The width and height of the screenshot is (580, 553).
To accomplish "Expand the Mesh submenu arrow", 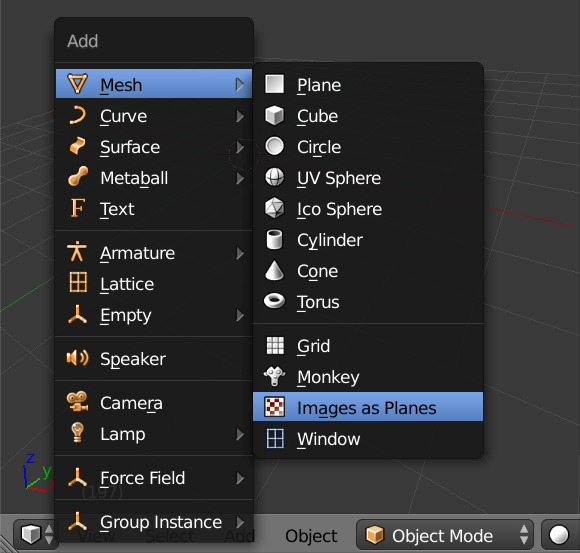I will point(240,84).
